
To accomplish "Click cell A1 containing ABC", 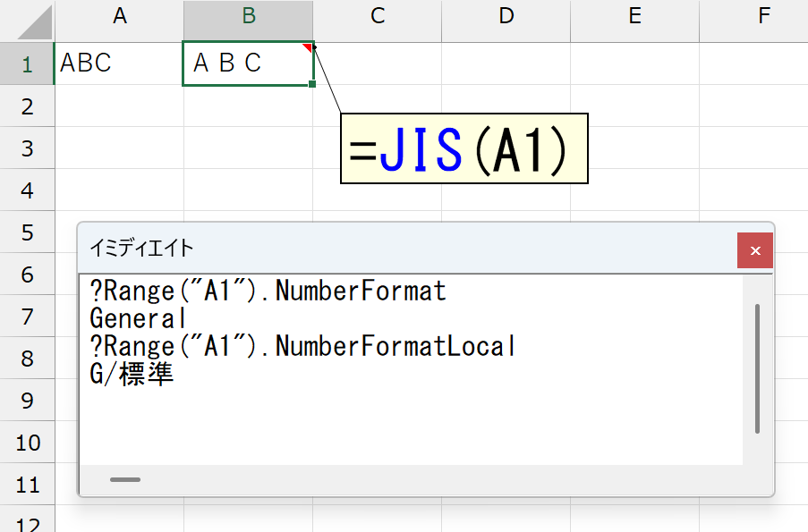I will [x=120, y=63].
